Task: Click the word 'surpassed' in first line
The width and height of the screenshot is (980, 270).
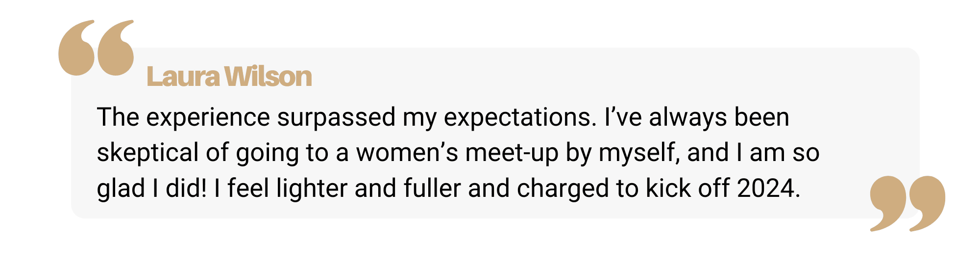Action: [336, 118]
